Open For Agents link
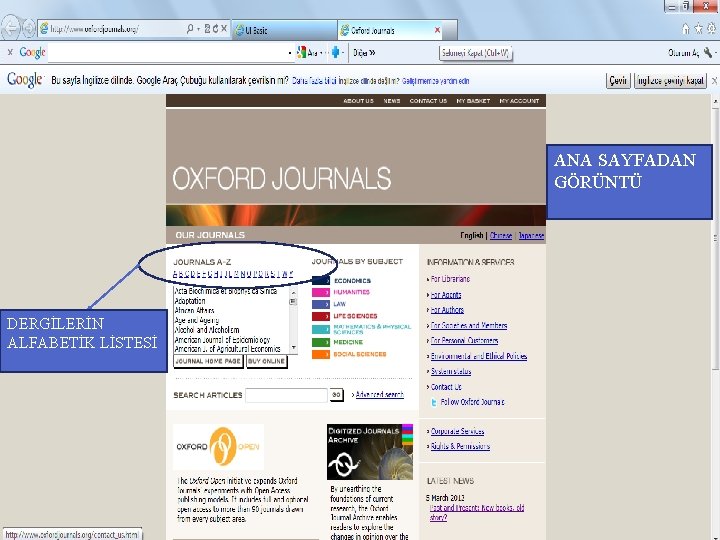720x540 pixels. click(446, 295)
